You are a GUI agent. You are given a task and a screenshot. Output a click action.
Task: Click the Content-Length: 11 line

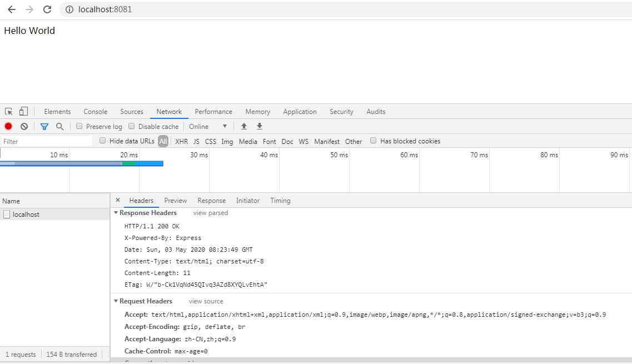[x=157, y=273]
